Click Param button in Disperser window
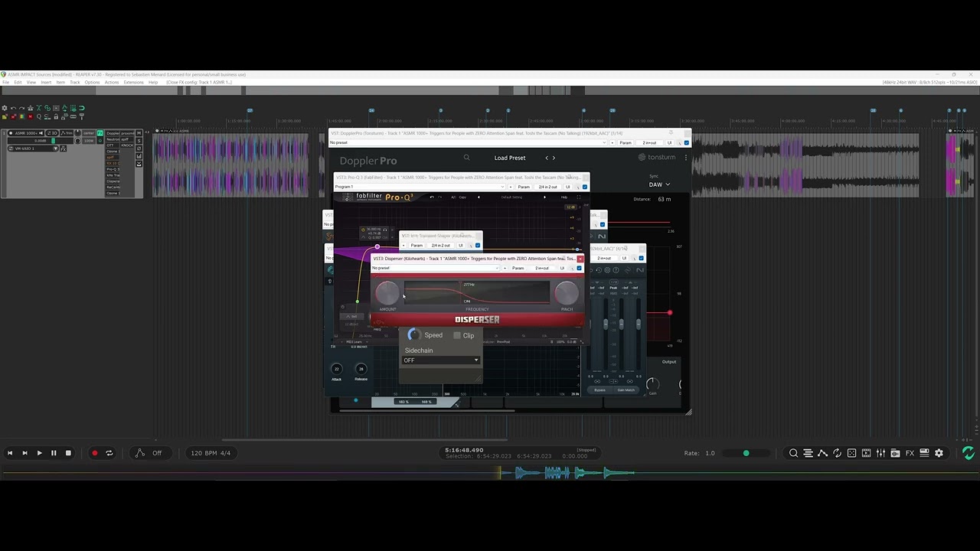Image resolution: width=980 pixels, height=551 pixels. [x=518, y=268]
